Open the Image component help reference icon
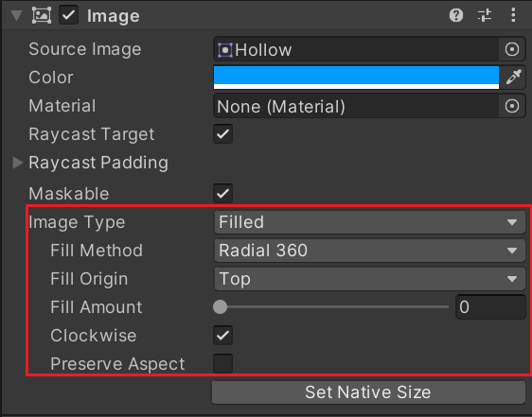This screenshot has width=532, height=417. (456, 15)
